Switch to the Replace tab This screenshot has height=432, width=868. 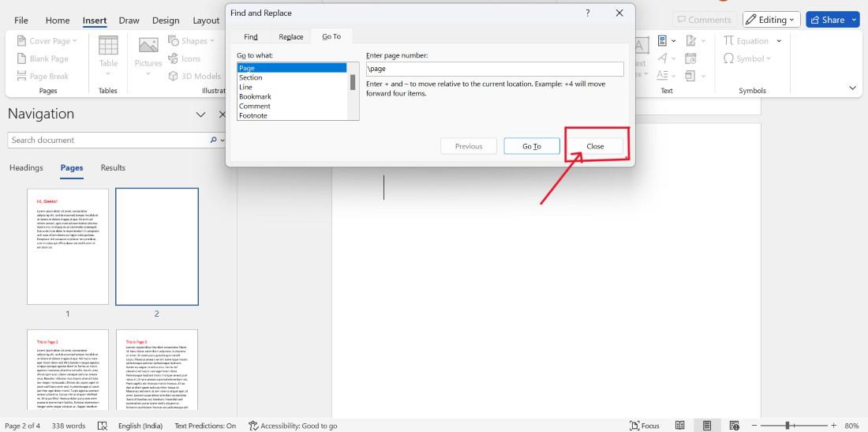pos(290,36)
